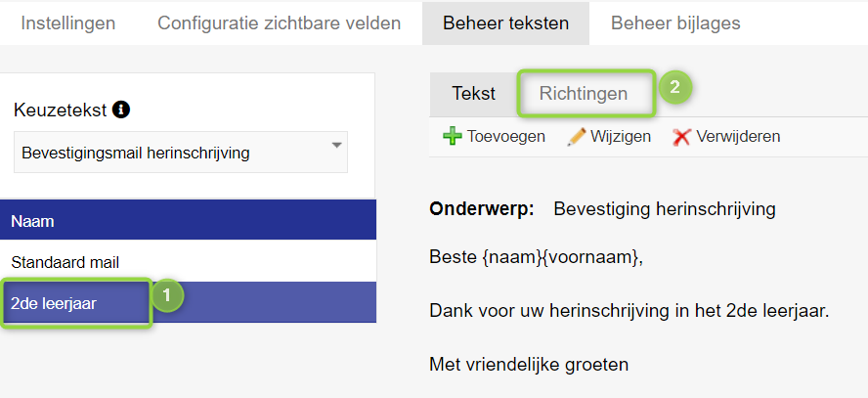Viewport: 868px width, 398px height.
Task: Click the Toevoegen button label
Action: pos(506,136)
